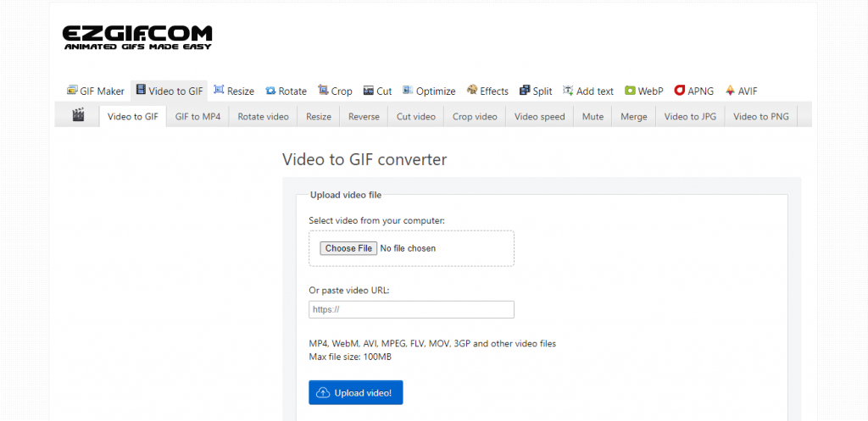Open the Split menu item
Screen dimensions: 868x421
coord(536,91)
